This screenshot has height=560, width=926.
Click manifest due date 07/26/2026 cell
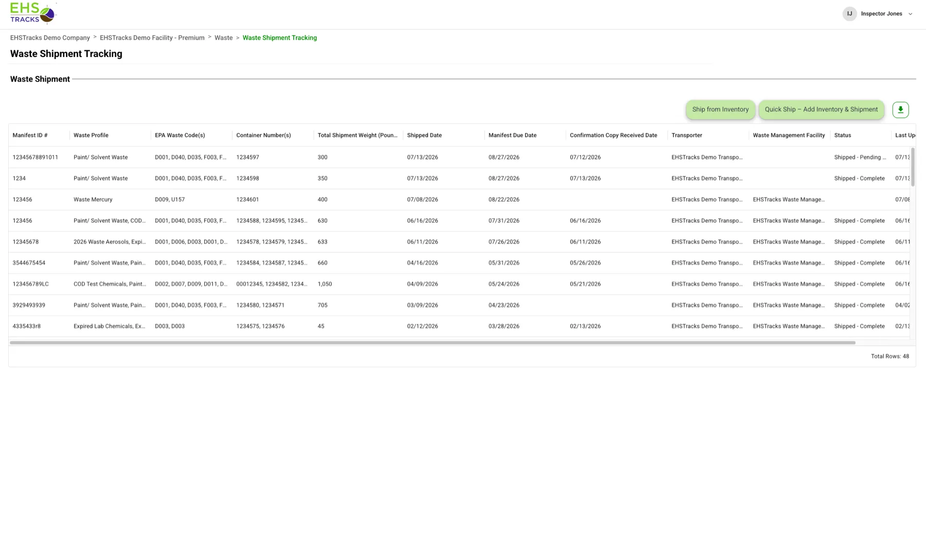coord(525,242)
